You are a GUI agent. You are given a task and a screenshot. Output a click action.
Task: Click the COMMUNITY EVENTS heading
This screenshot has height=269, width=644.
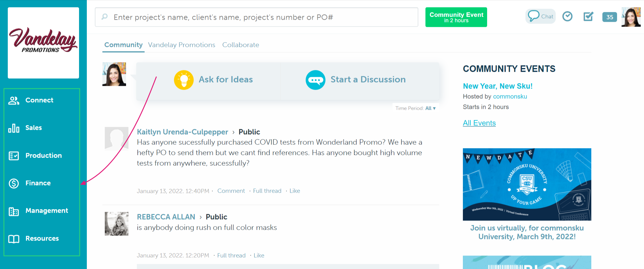coord(509,69)
